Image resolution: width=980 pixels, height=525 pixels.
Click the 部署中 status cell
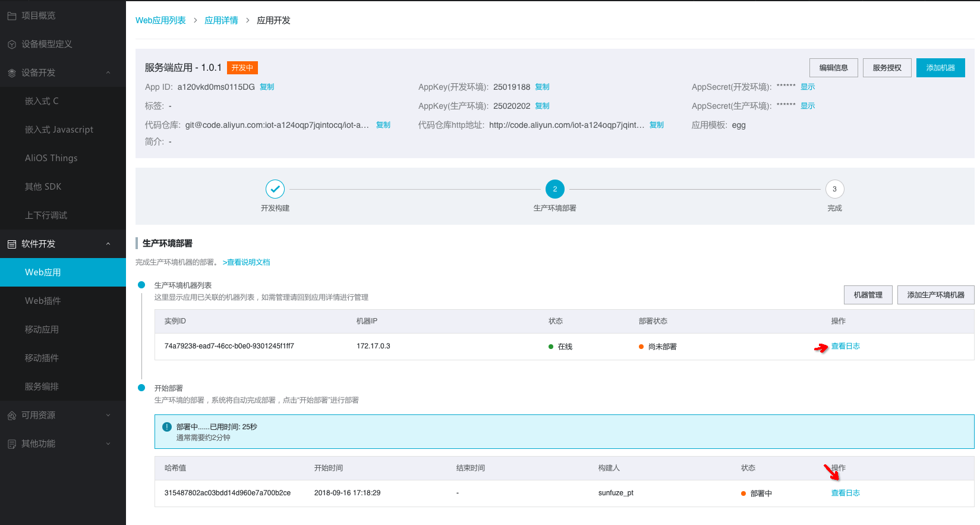[x=757, y=493]
